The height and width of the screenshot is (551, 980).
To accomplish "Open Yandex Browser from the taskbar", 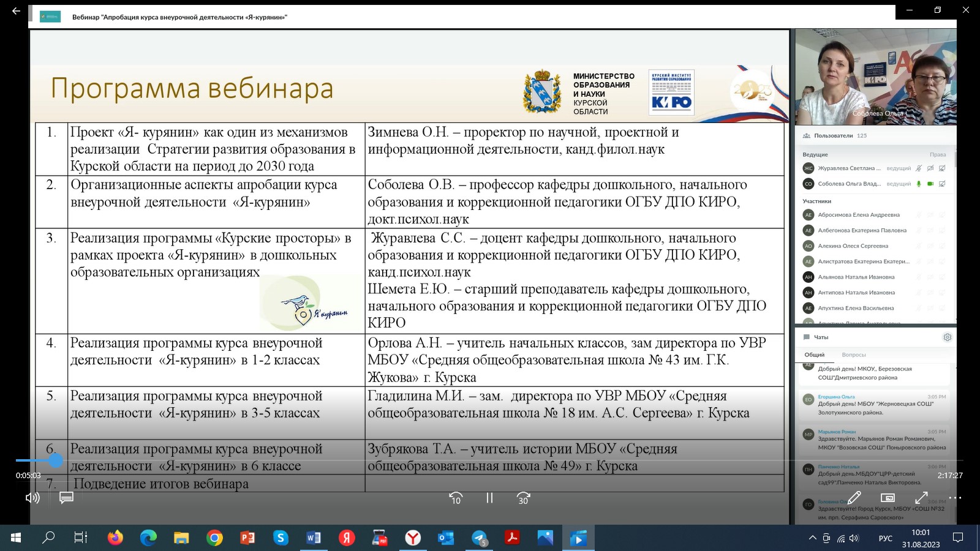I will pos(413,538).
